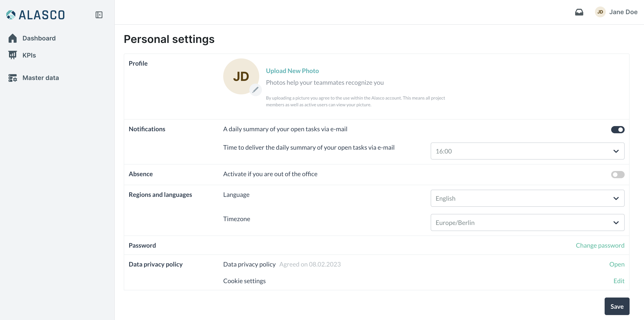This screenshot has width=644, height=320.
Task: Click the large JD profile avatar
Action: click(241, 76)
